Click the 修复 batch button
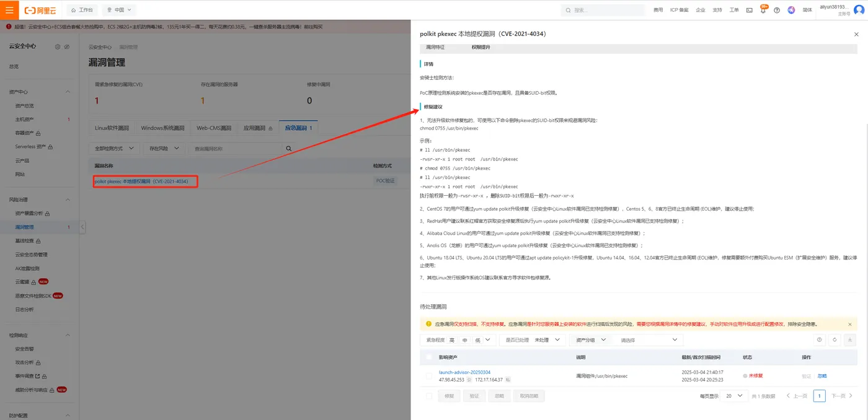The height and width of the screenshot is (420, 868). [x=449, y=396]
